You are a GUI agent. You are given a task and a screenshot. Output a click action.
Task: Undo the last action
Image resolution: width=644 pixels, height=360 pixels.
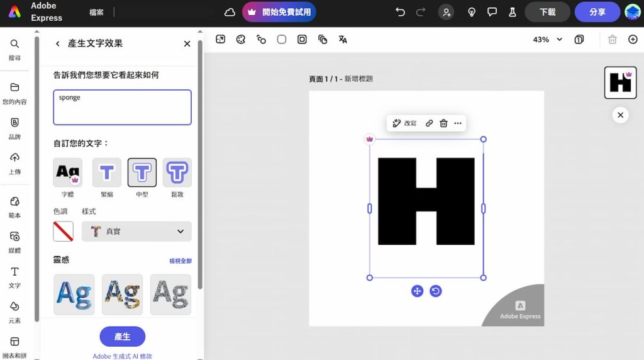coord(400,13)
